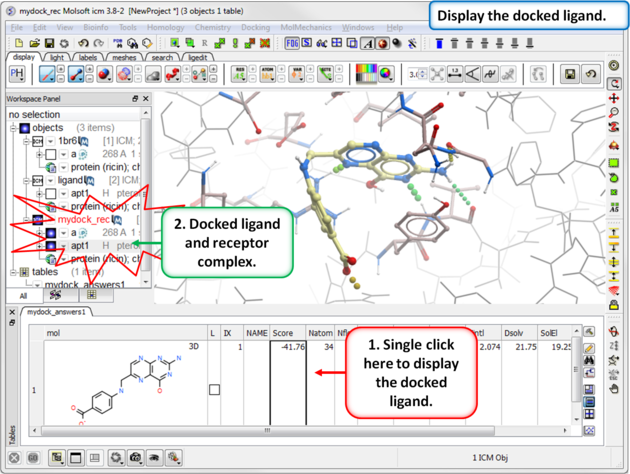Toggle the FOG depth-cueing button

coord(293,44)
